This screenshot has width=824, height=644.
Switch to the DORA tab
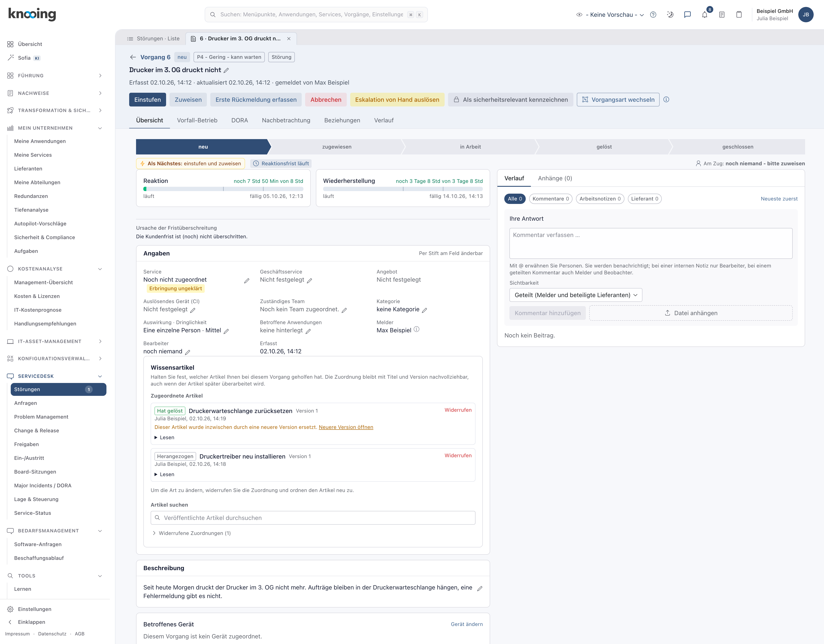pyautogui.click(x=239, y=120)
